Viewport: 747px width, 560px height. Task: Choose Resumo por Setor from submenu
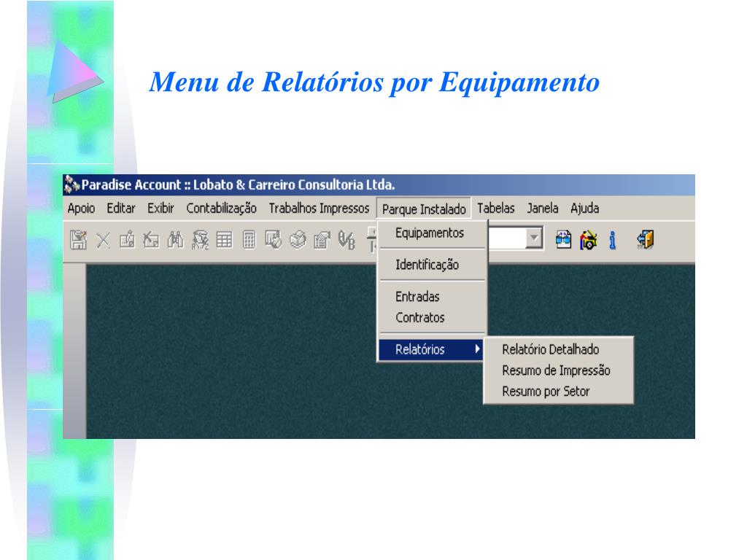(x=558, y=392)
